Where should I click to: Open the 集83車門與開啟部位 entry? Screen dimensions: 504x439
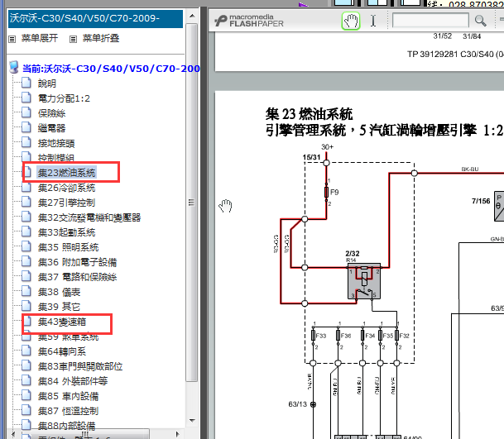(x=80, y=366)
